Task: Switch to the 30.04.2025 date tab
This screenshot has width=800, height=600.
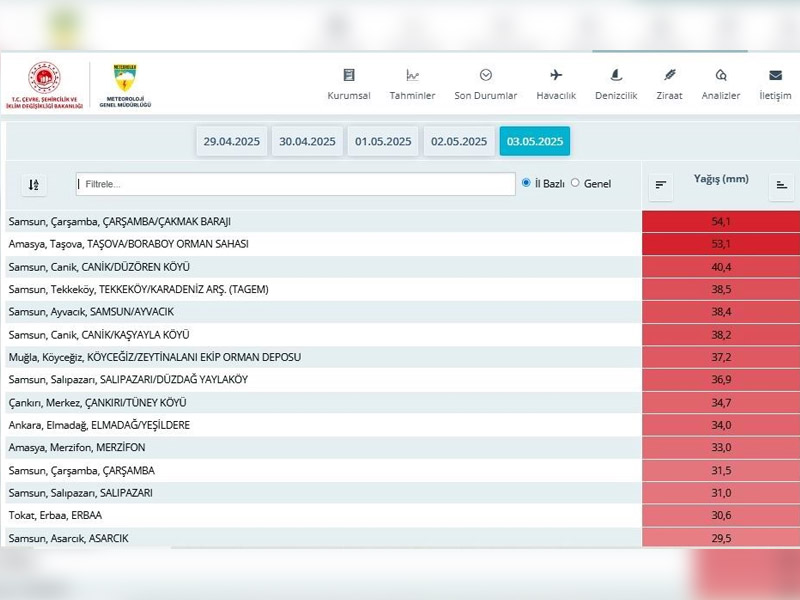Action: [x=307, y=141]
